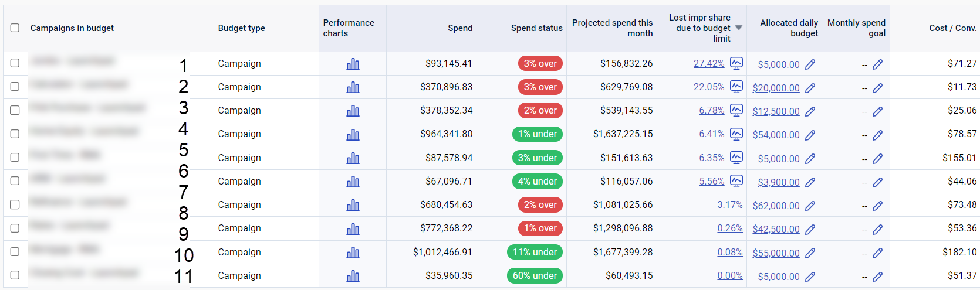
Task: Sort by Projected spend this month header
Action: (x=612, y=28)
